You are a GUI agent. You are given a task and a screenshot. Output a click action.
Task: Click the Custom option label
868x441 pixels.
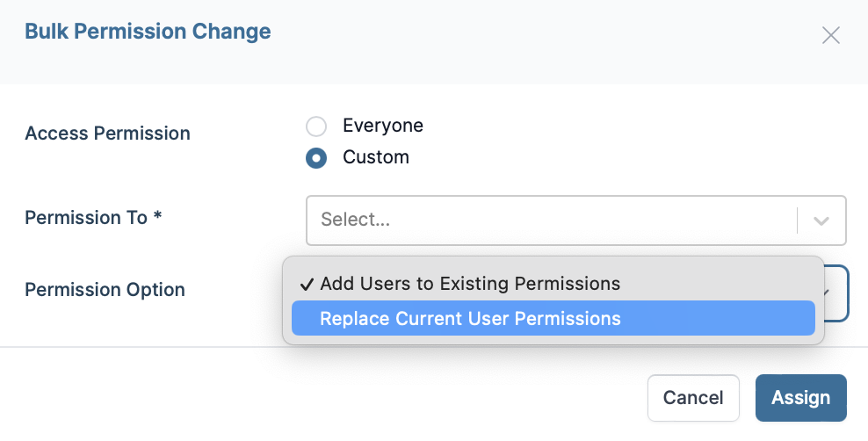(376, 158)
